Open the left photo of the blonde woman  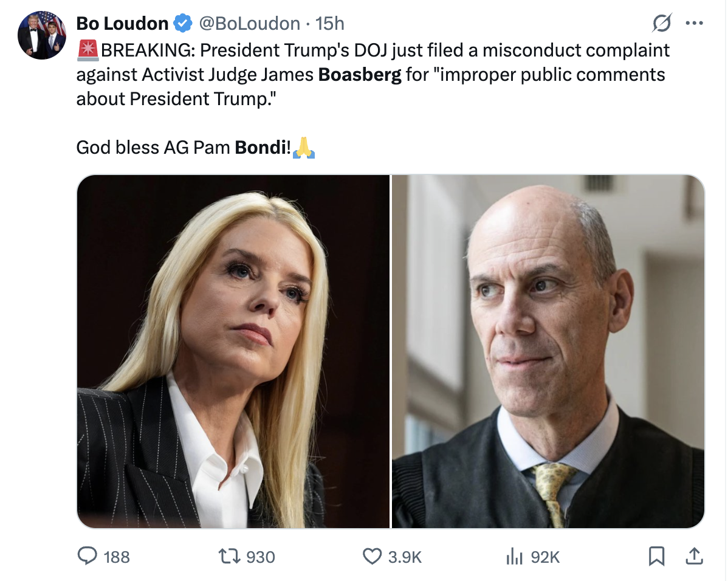pyautogui.click(x=233, y=351)
